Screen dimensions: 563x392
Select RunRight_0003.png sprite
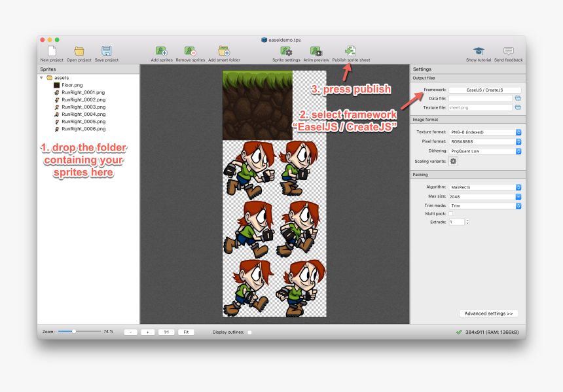tap(83, 107)
